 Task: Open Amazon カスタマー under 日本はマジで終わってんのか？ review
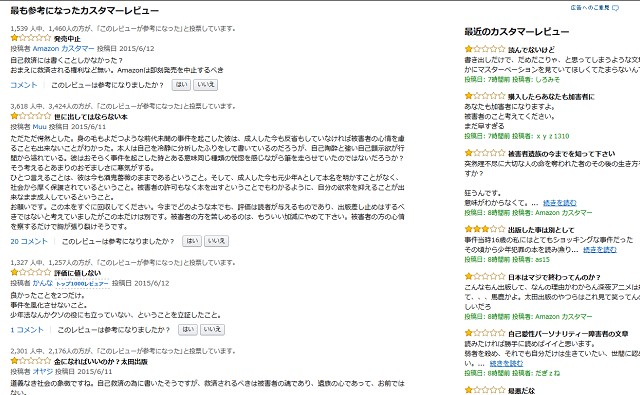pyautogui.click(x=563, y=316)
